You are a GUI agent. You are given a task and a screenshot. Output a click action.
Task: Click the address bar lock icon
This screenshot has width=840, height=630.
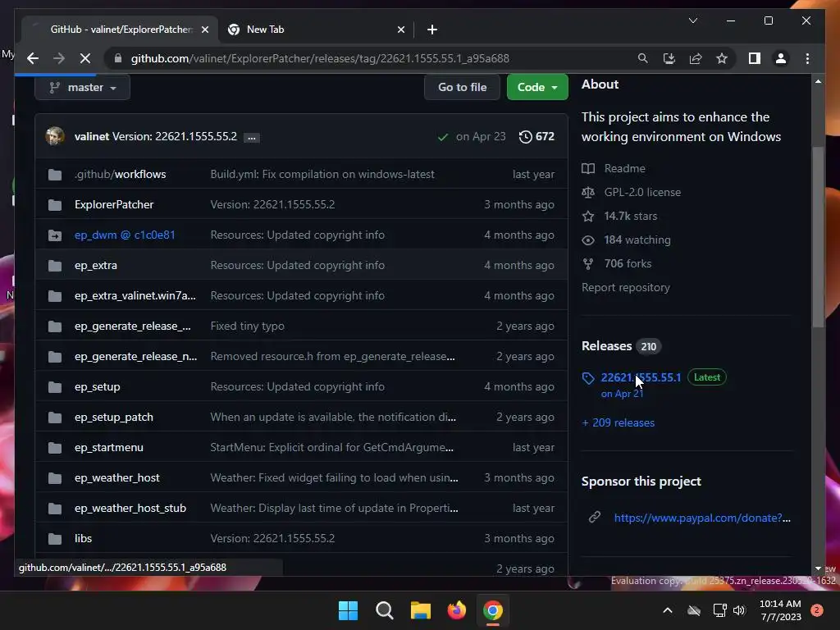click(118, 58)
